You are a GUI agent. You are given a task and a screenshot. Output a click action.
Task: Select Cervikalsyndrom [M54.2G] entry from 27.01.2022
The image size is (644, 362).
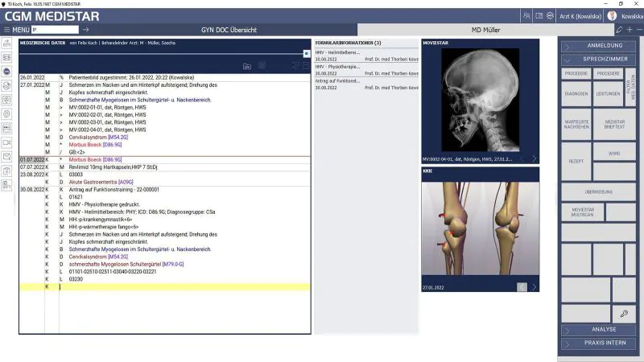tap(165, 137)
